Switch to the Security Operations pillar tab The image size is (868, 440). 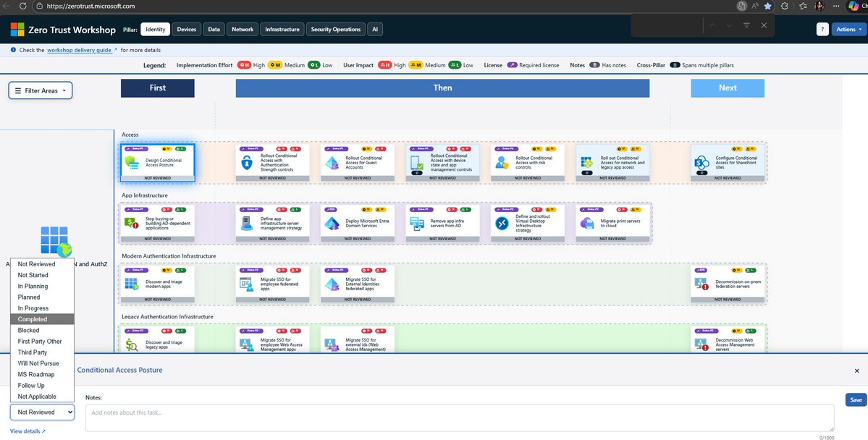coord(336,30)
